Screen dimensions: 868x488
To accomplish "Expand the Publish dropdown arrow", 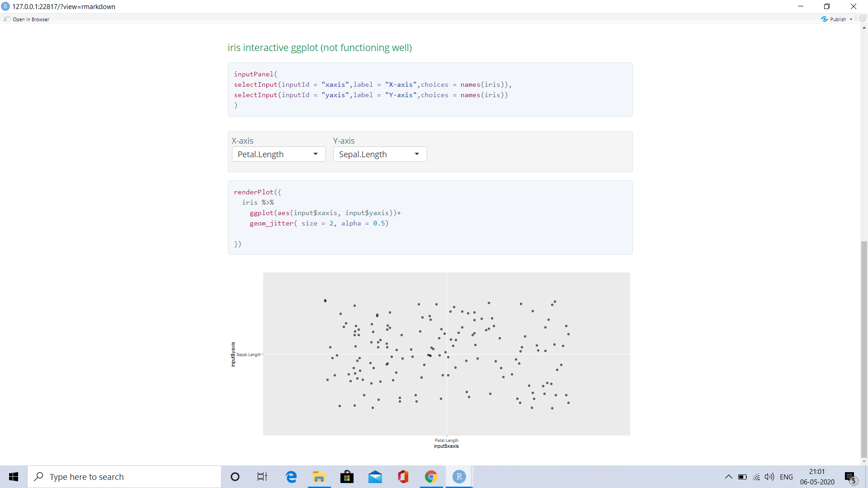I will (851, 19).
